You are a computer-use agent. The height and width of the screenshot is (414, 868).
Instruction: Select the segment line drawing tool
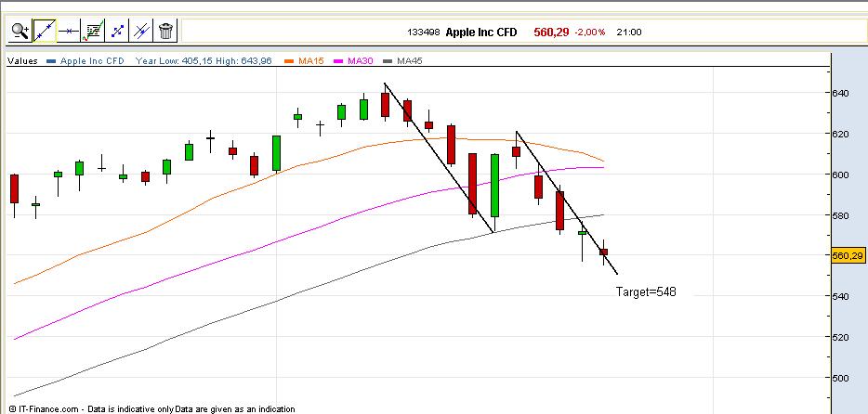click(117, 31)
